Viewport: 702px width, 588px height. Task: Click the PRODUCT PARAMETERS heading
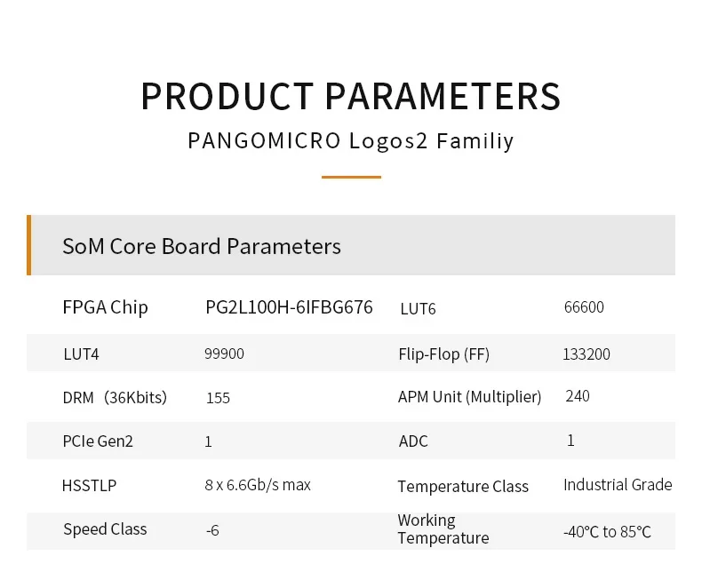[350, 96]
